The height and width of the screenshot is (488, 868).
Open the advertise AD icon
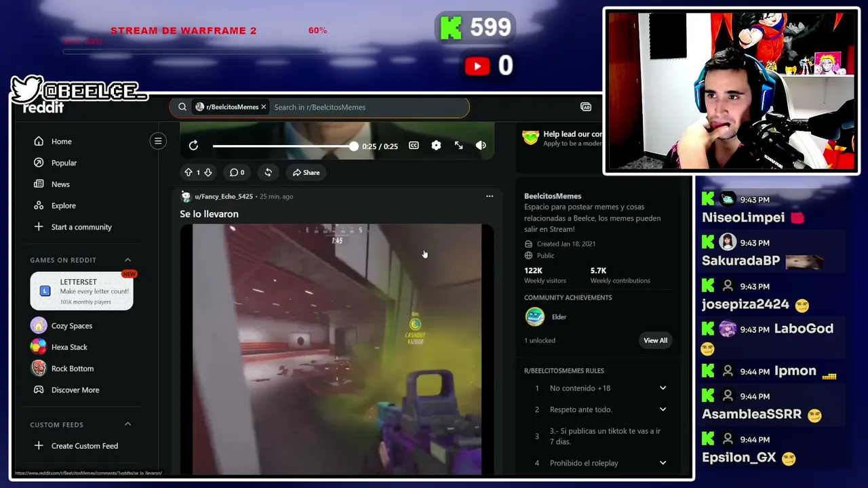click(x=586, y=107)
